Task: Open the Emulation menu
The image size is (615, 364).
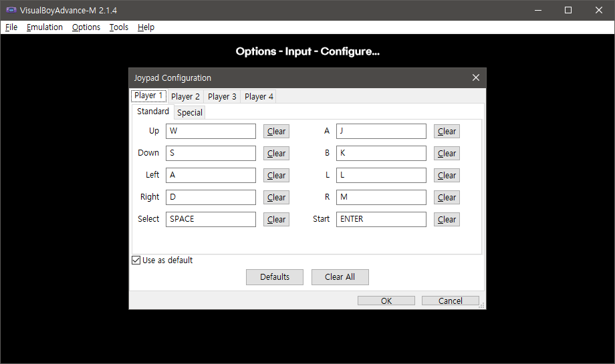Action: tap(45, 27)
